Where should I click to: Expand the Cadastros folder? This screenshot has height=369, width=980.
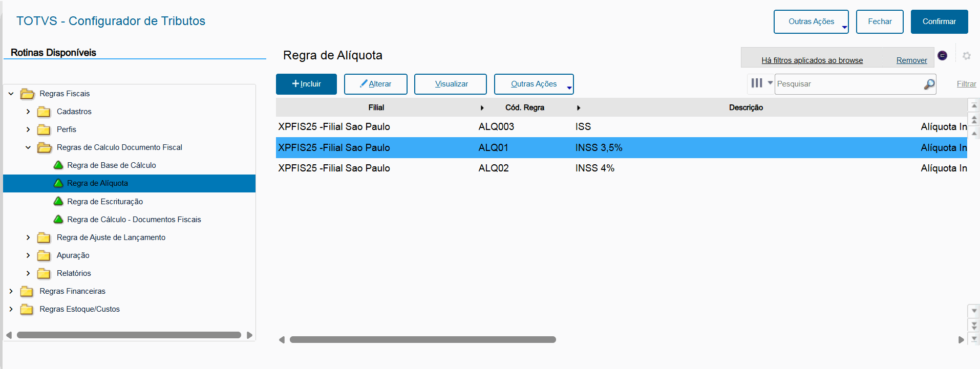tap(28, 112)
